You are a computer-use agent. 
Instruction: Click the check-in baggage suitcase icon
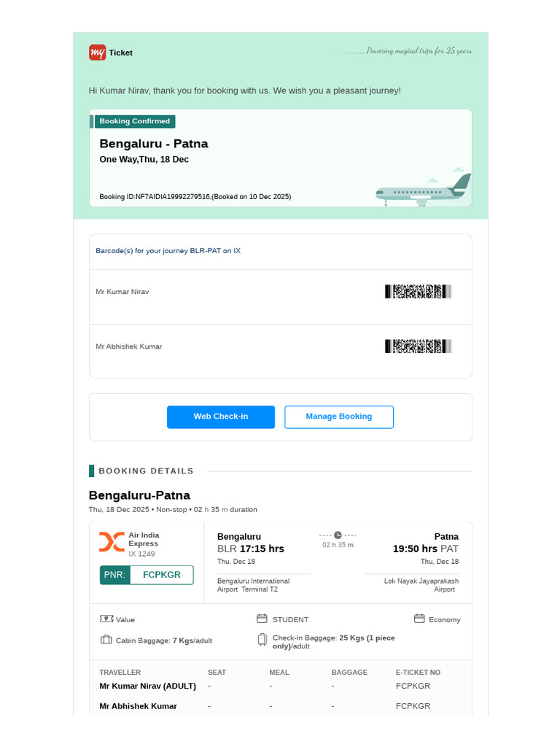pyautogui.click(x=262, y=640)
